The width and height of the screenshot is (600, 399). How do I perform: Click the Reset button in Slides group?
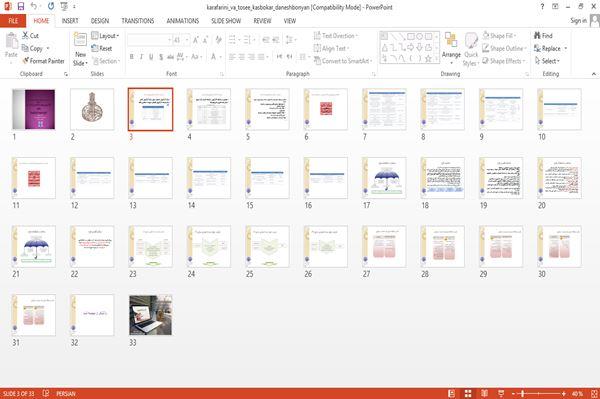[x=102, y=48]
